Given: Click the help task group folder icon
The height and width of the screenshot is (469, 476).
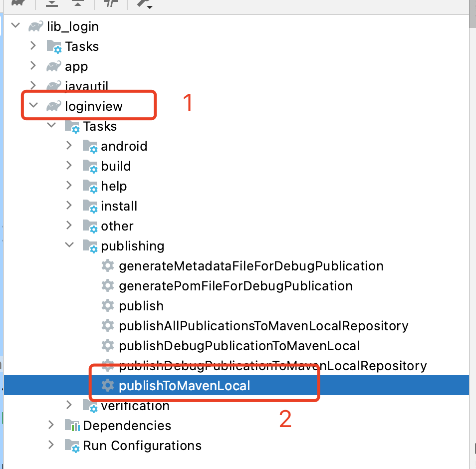Looking at the screenshot, I should 90,186.
